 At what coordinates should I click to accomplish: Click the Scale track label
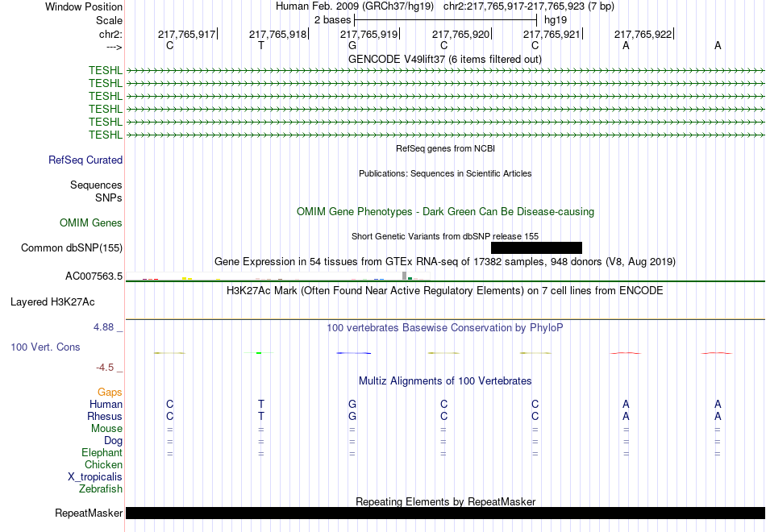[x=109, y=20]
